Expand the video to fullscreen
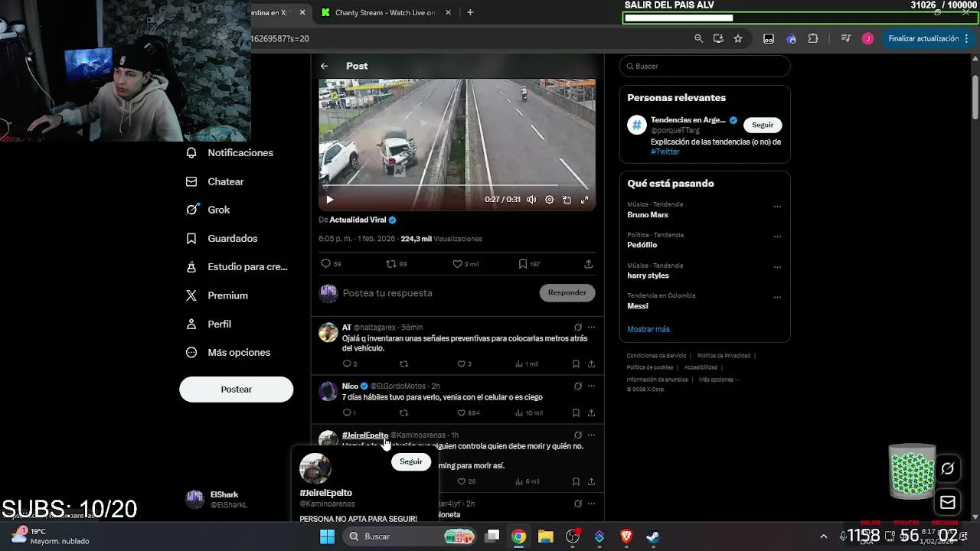980x551 pixels. coord(584,200)
